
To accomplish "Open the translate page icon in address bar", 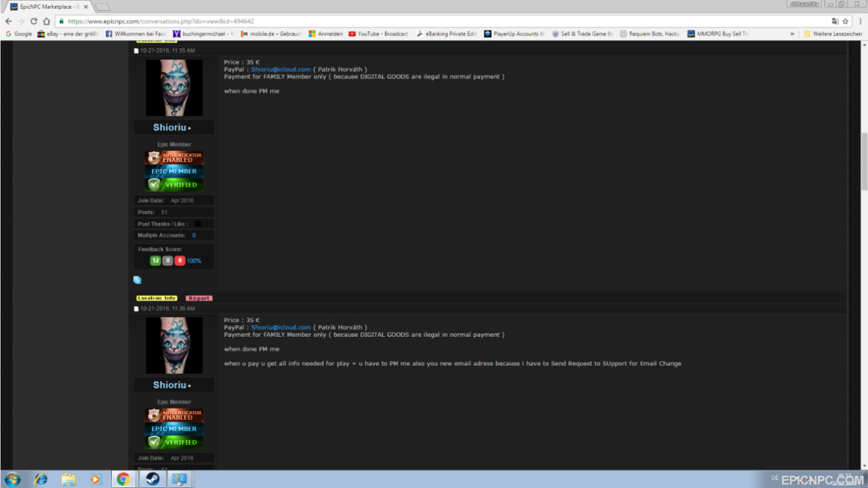I will (x=835, y=21).
